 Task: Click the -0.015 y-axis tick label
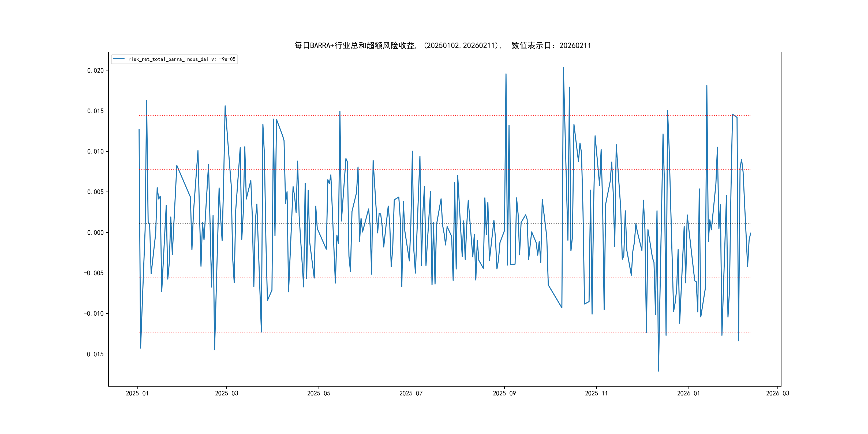[x=94, y=354]
